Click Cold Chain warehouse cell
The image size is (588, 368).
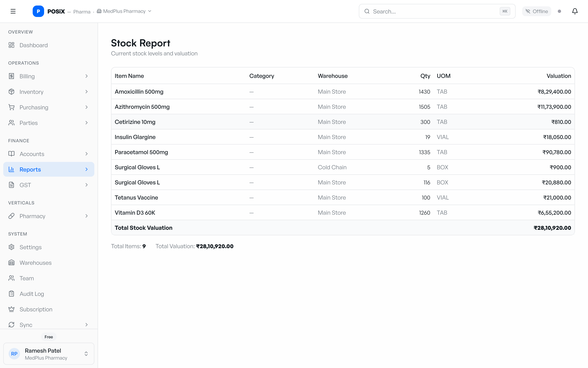(x=332, y=167)
